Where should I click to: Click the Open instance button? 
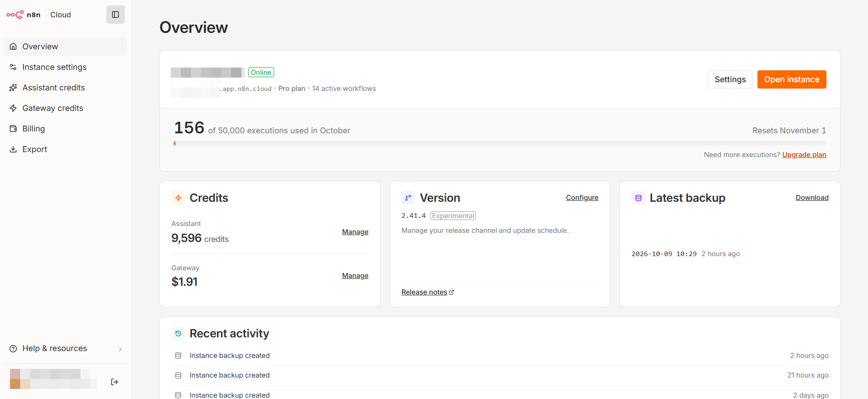point(792,79)
